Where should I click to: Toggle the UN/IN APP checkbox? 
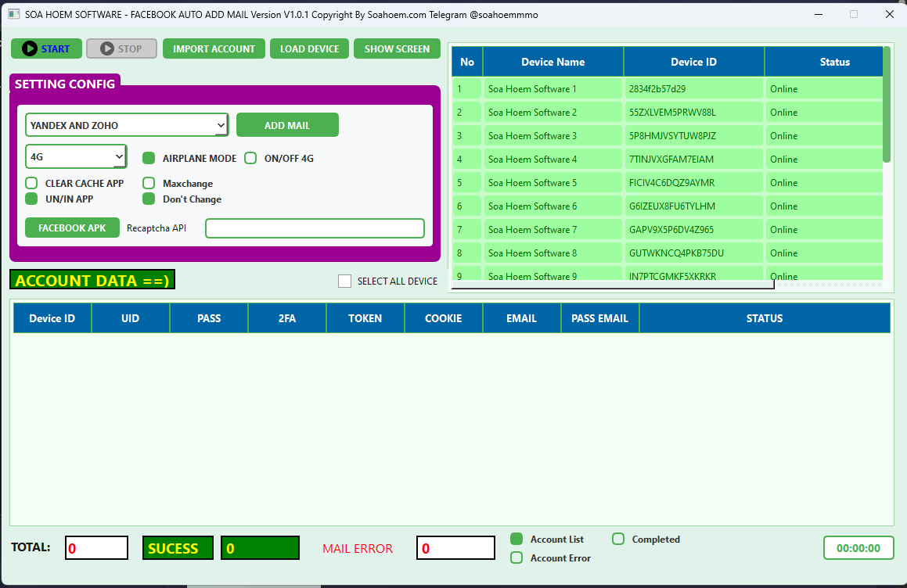tap(31, 199)
